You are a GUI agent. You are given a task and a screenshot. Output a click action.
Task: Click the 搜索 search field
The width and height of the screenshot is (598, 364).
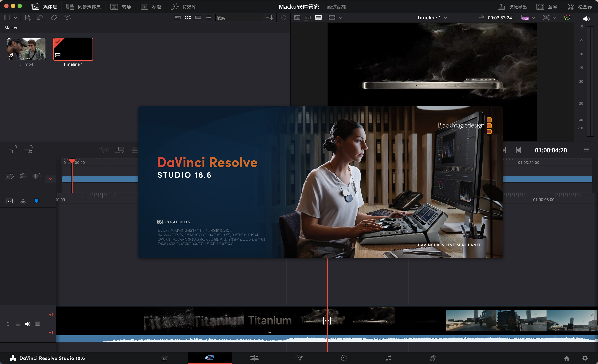(x=239, y=18)
